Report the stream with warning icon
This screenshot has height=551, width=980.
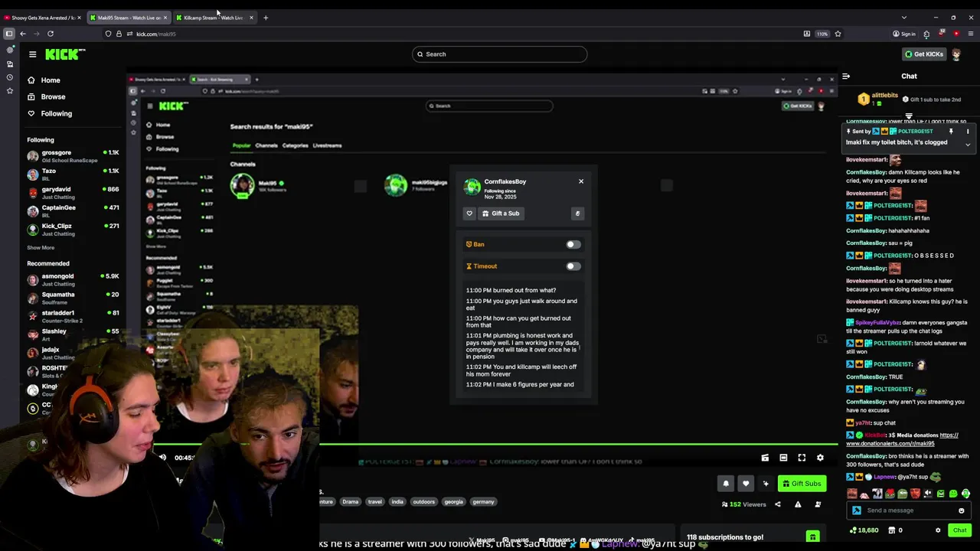tap(798, 504)
